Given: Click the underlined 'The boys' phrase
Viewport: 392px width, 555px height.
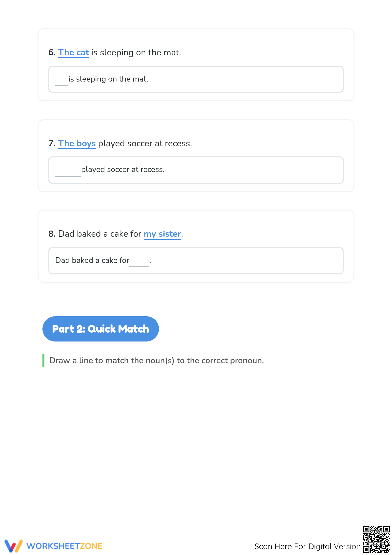Looking at the screenshot, I should [x=77, y=144].
